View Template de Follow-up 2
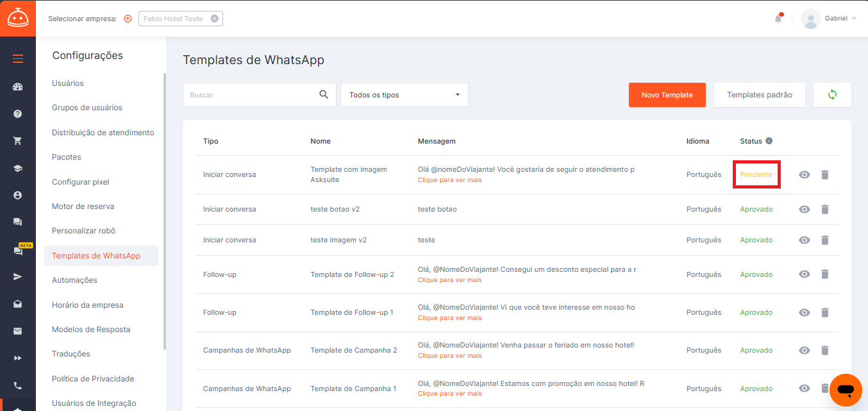 coord(805,274)
